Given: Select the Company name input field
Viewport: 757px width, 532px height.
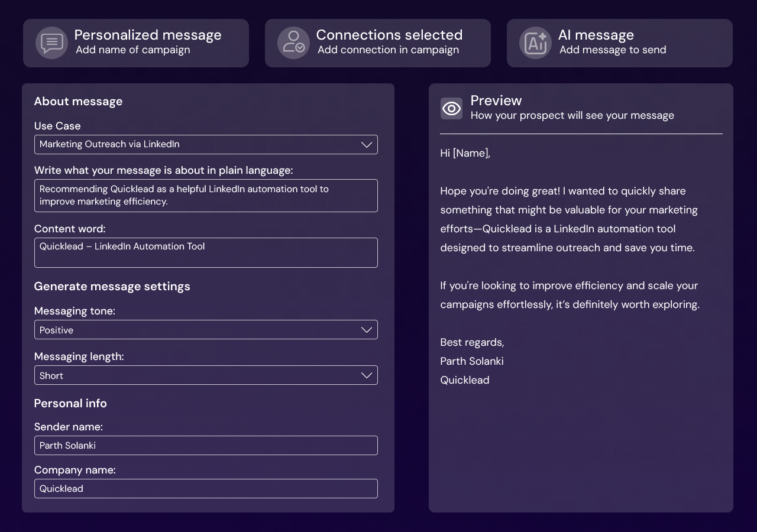Looking at the screenshot, I should [206, 489].
